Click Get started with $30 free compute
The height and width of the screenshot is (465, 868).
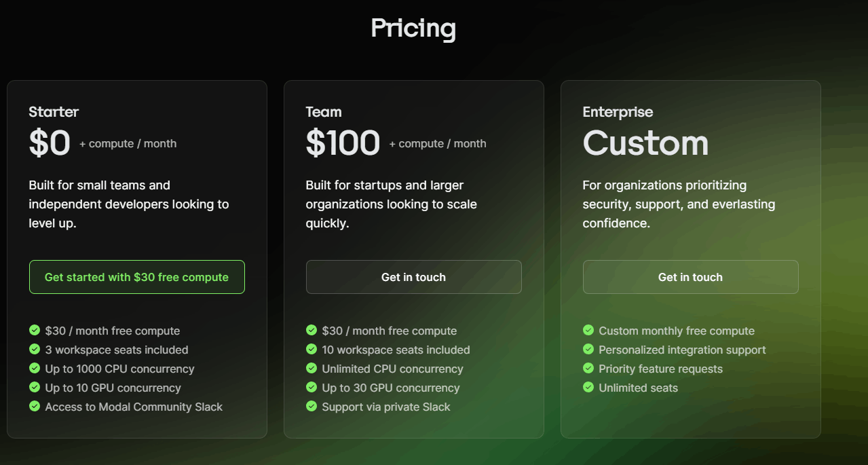click(137, 277)
